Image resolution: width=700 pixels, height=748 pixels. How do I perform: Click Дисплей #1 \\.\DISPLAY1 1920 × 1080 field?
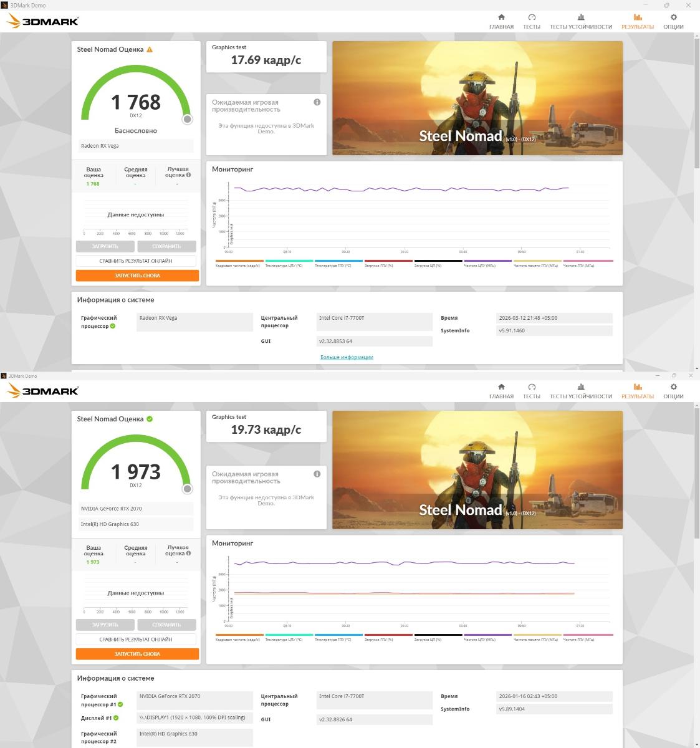click(x=194, y=718)
